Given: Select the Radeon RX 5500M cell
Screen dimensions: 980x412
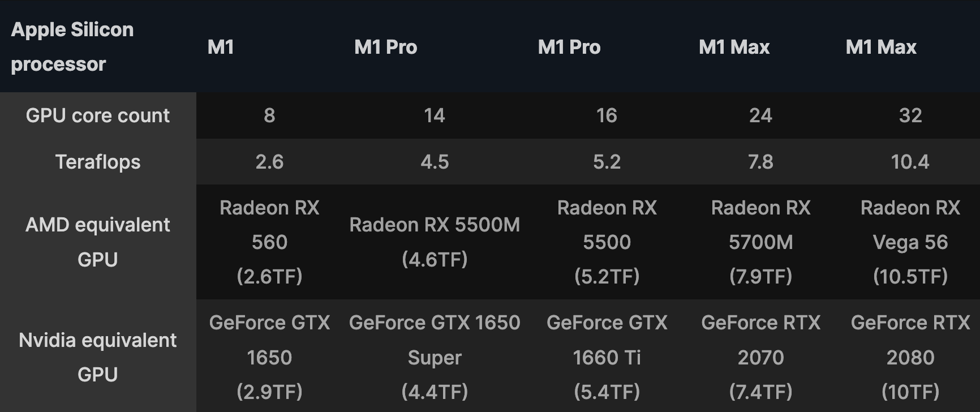Looking at the screenshot, I should coord(435,242).
